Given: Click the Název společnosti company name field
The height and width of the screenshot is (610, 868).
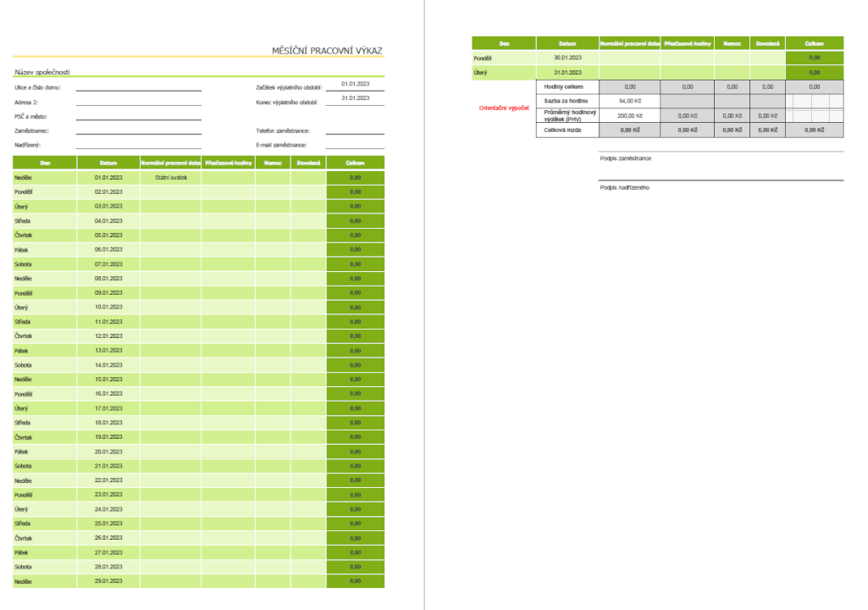Looking at the screenshot, I should pyautogui.click(x=47, y=72).
